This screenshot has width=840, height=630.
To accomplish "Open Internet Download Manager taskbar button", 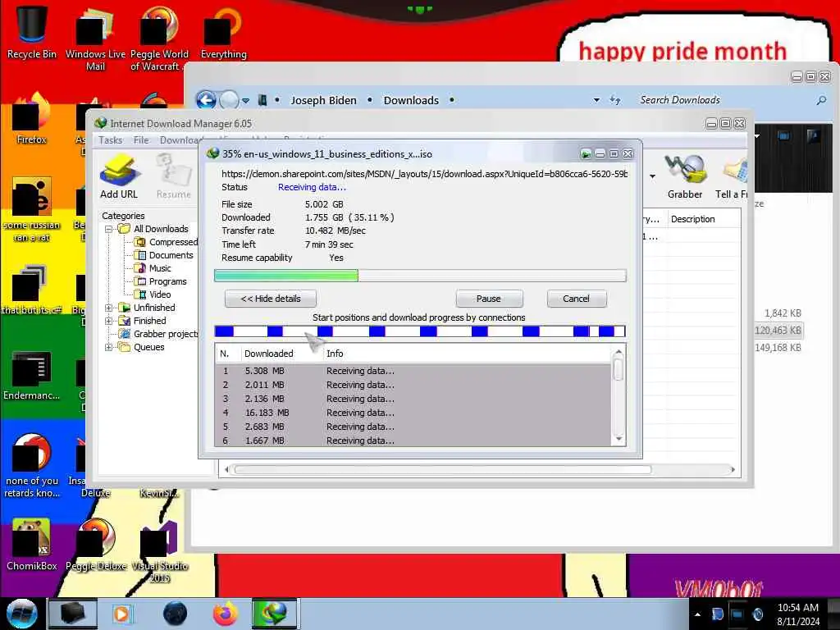I will [274, 614].
